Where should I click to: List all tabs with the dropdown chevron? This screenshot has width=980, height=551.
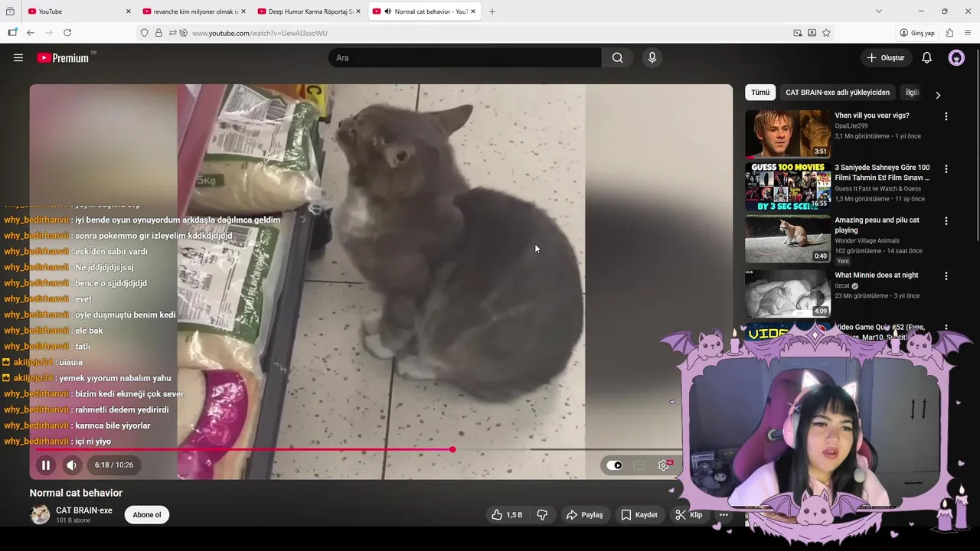click(x=878, y=11)
